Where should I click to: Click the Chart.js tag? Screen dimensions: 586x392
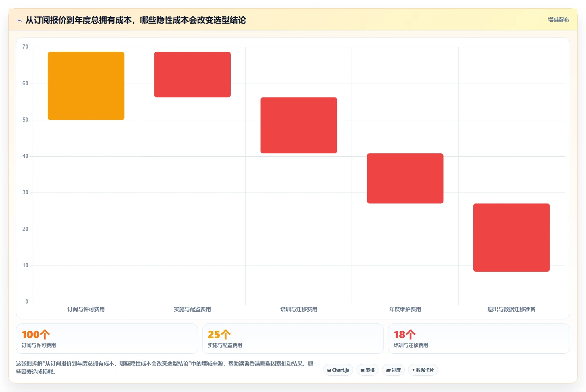point(338,370)
